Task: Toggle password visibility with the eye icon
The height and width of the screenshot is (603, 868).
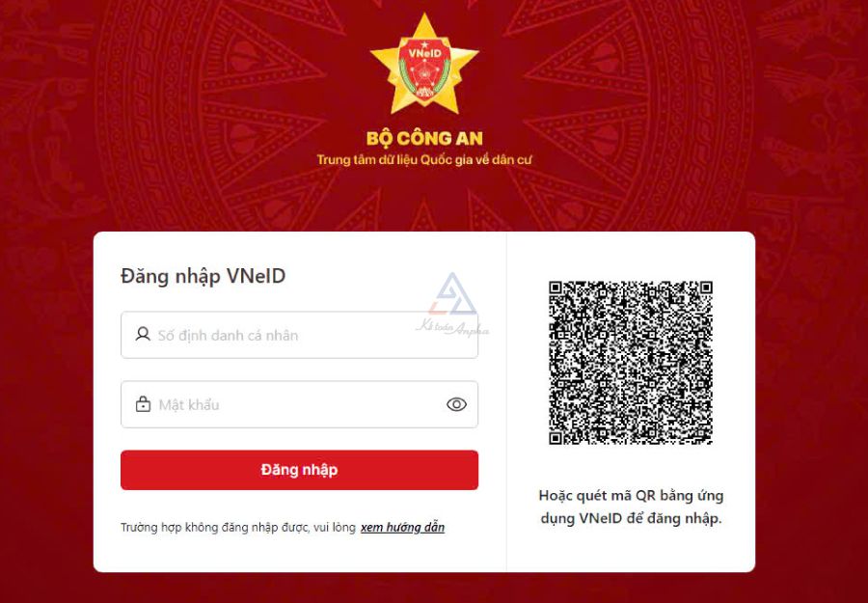Action: coord(456,404)
